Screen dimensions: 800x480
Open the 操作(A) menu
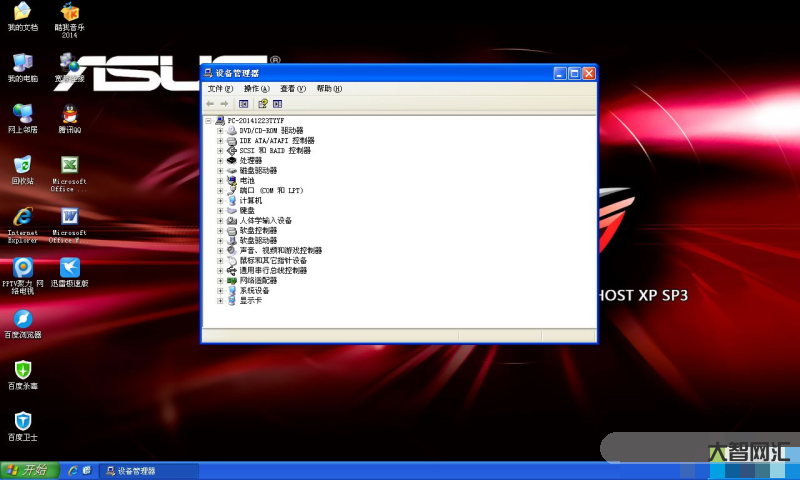256,89
